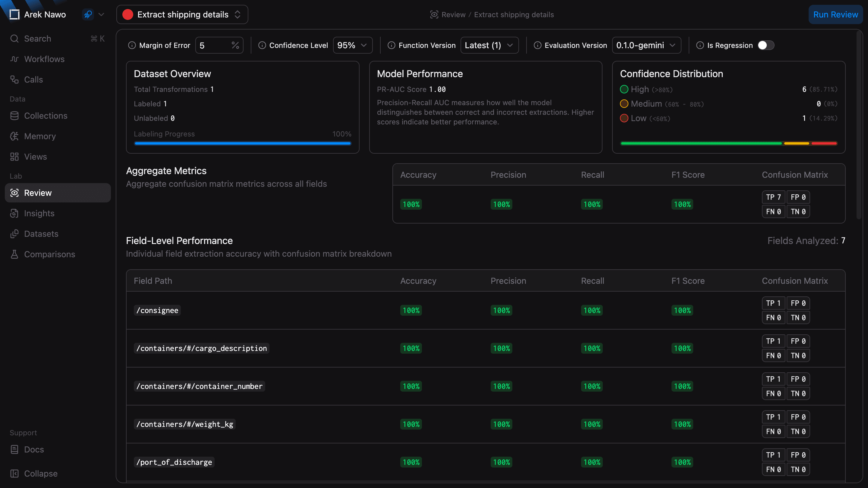
Task: Click the Labeling Progress blue bar
Action: 242,143
